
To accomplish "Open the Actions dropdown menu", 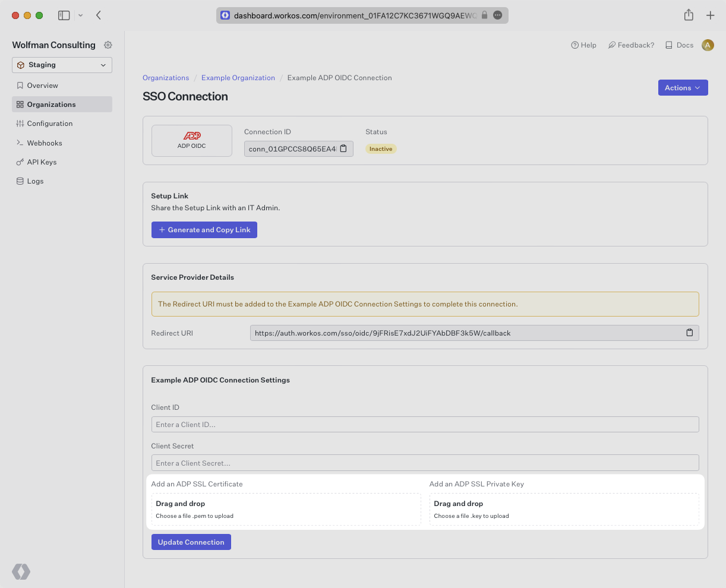I will (x=683, y=87).
